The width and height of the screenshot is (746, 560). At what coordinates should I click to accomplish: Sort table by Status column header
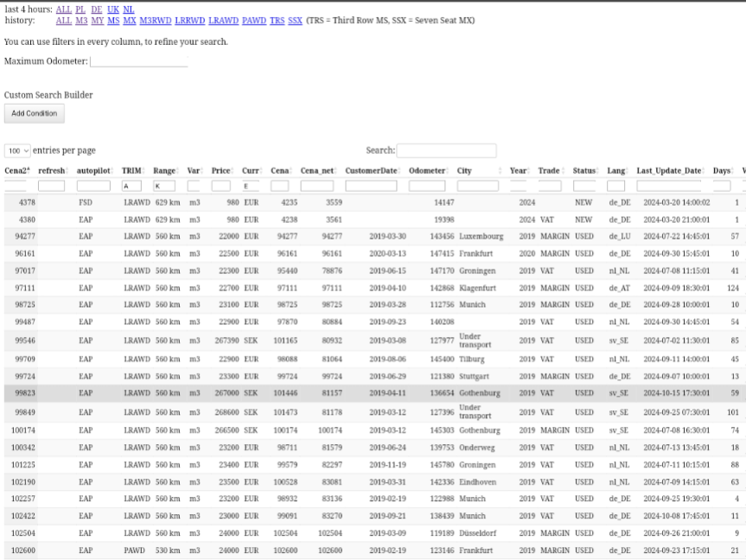tap(584, 171)
